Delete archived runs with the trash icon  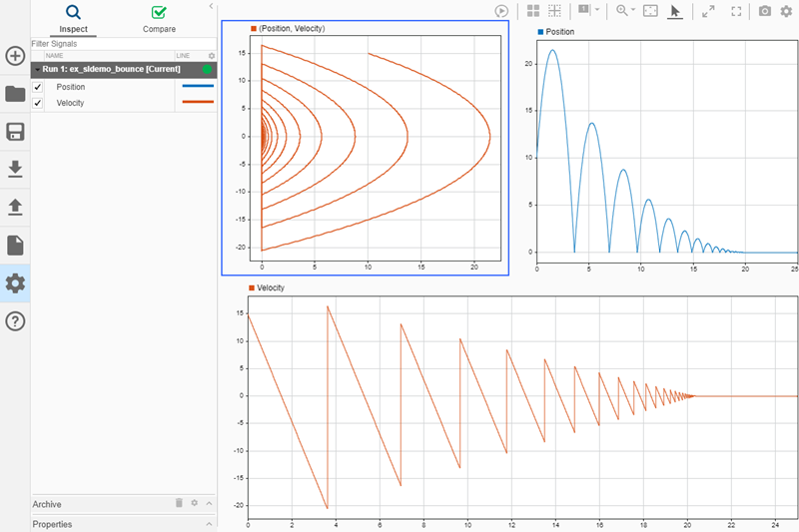(x=179, y=503)
